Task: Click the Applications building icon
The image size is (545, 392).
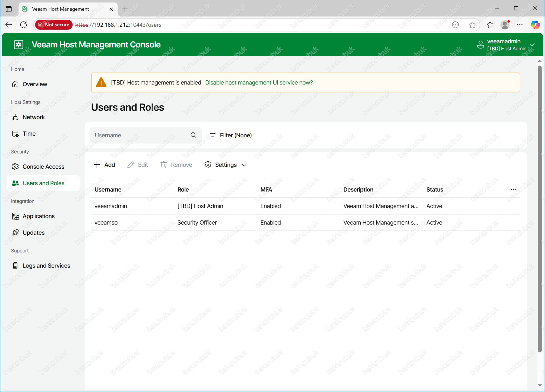Action: (15, 216)
